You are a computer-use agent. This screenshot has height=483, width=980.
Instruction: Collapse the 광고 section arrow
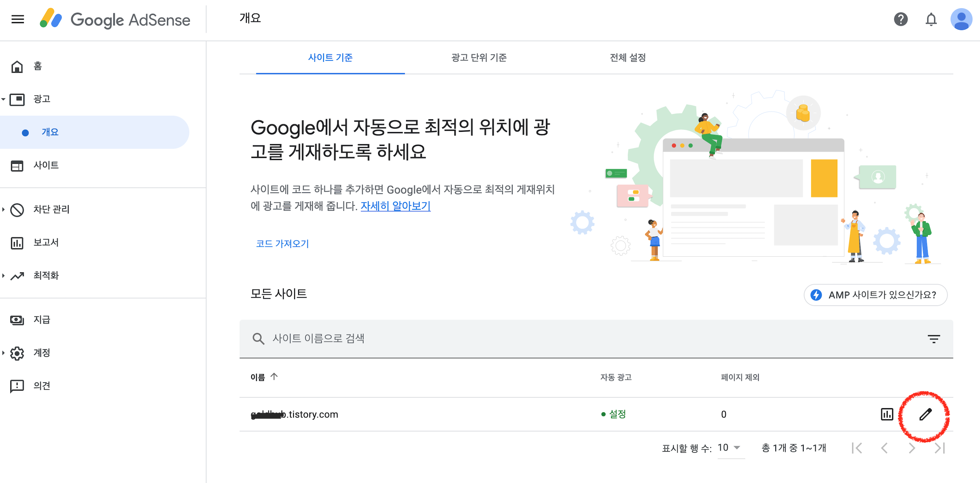pyautogui.click(x=4, y=99)
